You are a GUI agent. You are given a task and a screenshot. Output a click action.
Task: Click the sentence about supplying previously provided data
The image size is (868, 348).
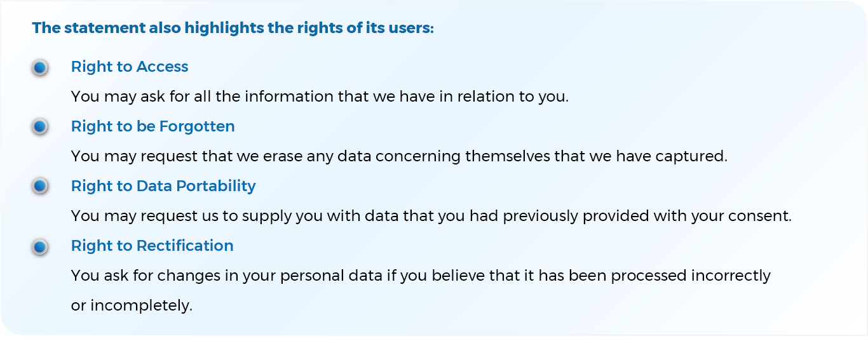[431, 216]
